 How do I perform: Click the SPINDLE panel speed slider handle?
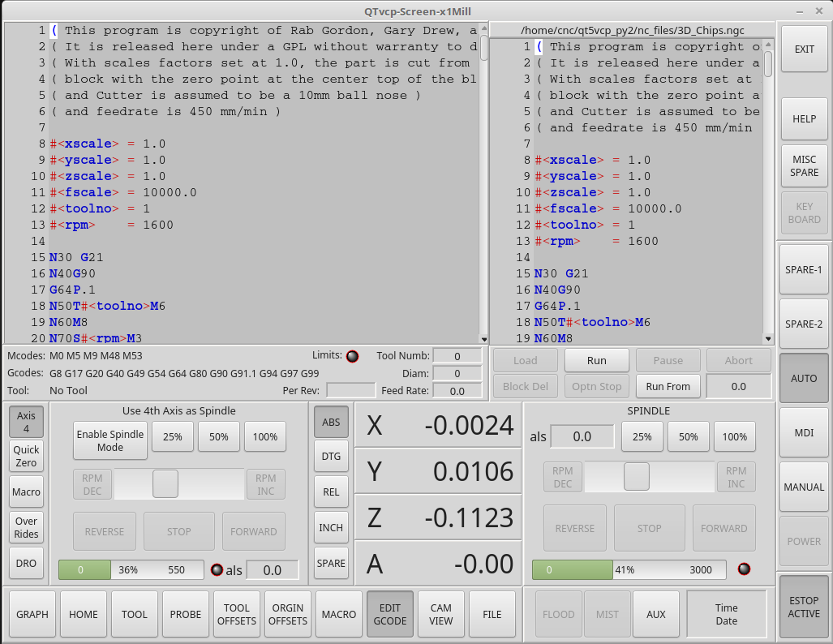pyautogui.click(x=637, y=477)
